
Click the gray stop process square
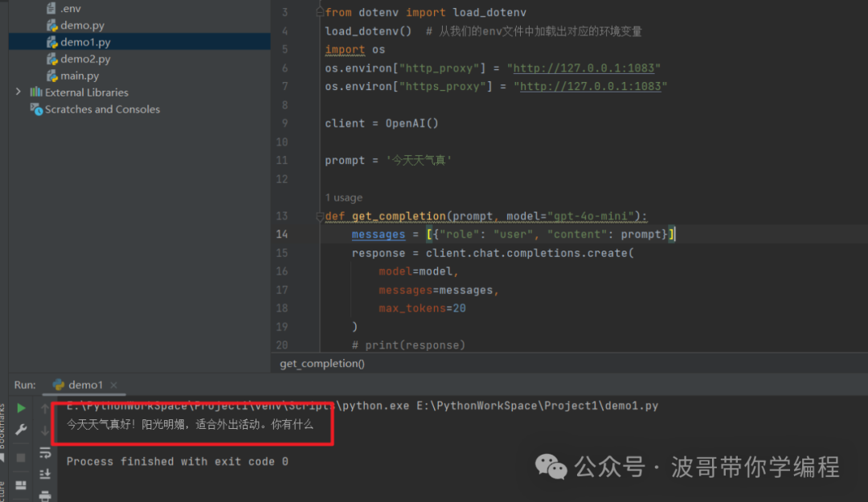pos(20,458)
